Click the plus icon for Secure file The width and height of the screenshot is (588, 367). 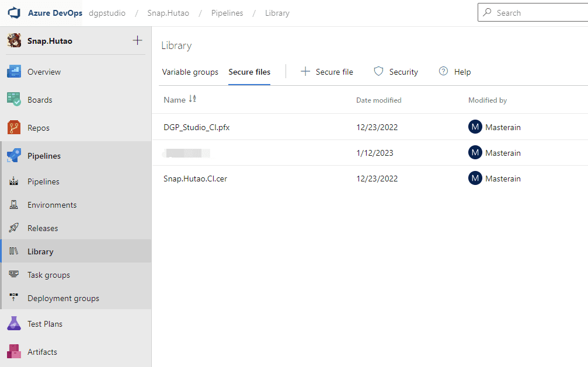click(x=305, y=71)
